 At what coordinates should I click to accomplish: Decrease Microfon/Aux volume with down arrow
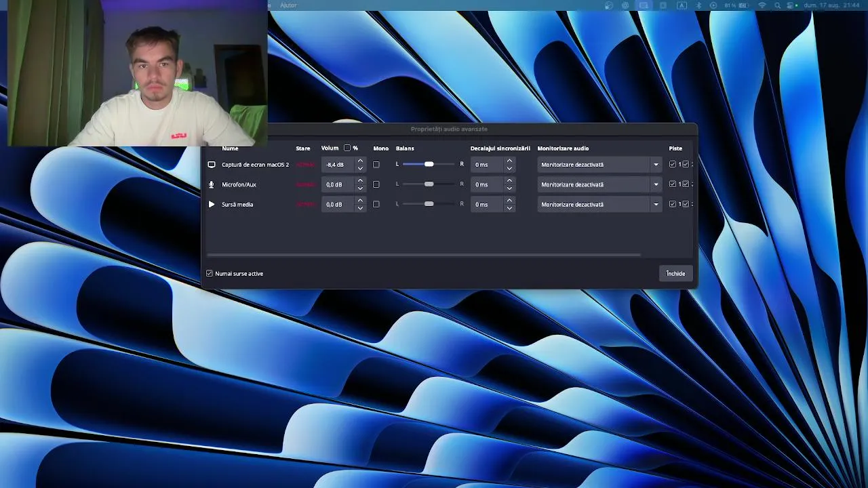pos(360,188)
